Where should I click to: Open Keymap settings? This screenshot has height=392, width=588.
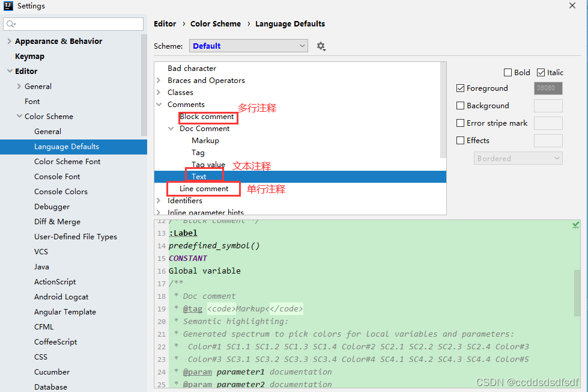(x=29, y=57)
